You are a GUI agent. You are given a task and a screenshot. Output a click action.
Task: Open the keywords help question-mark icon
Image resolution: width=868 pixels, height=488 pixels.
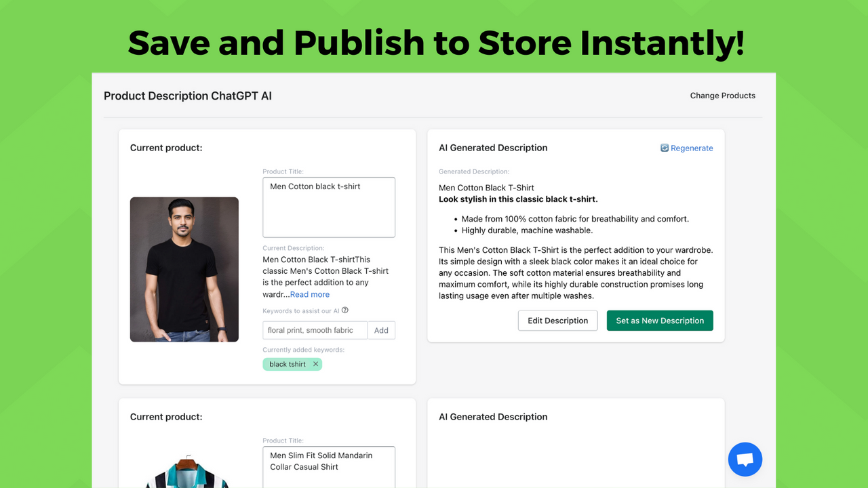345,310
